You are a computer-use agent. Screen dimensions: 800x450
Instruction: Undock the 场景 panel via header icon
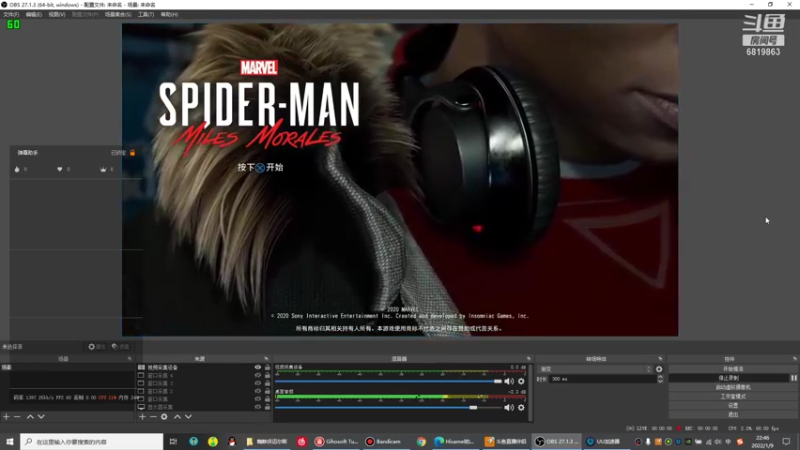(129, 359)
